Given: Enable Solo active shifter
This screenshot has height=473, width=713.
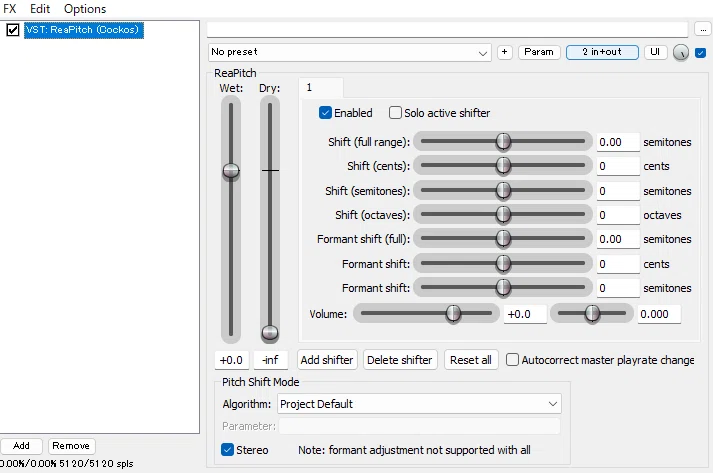Looking at the screenshot, I should tap(395, 113).
